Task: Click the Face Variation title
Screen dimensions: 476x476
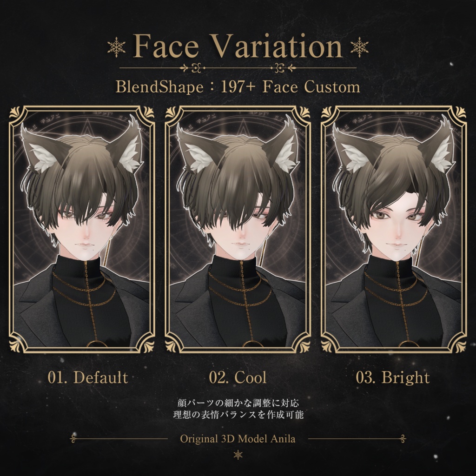Action: point(238,46)
